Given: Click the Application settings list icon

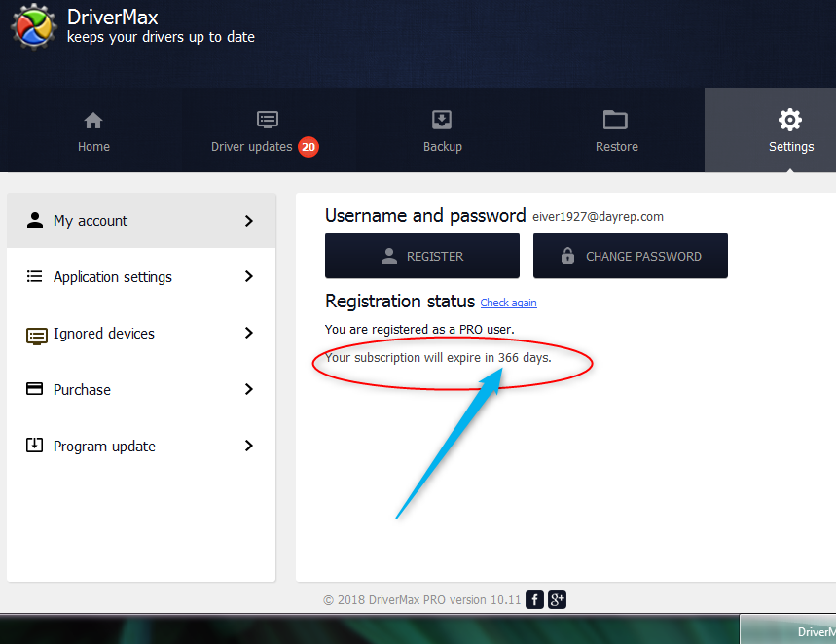Looking at the screenshot, I should 35,276.
